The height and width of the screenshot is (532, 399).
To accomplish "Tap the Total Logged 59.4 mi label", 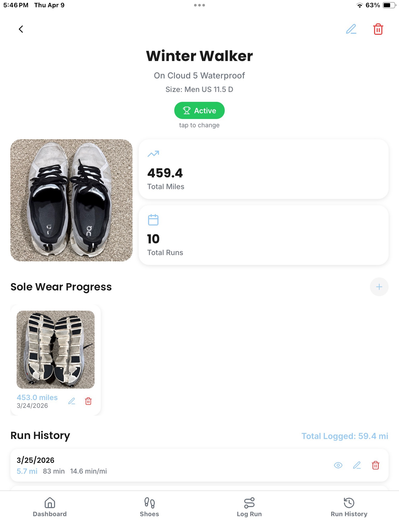I will [x=345, y=436].
